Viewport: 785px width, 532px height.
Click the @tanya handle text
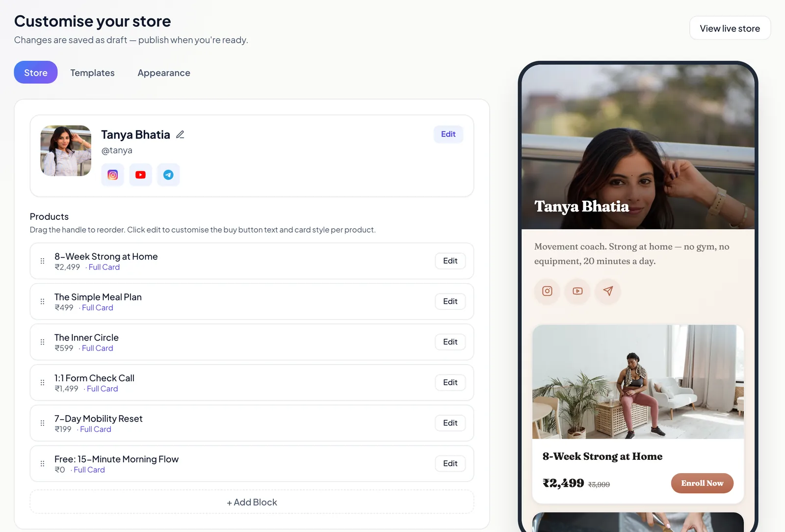[117, 150]
